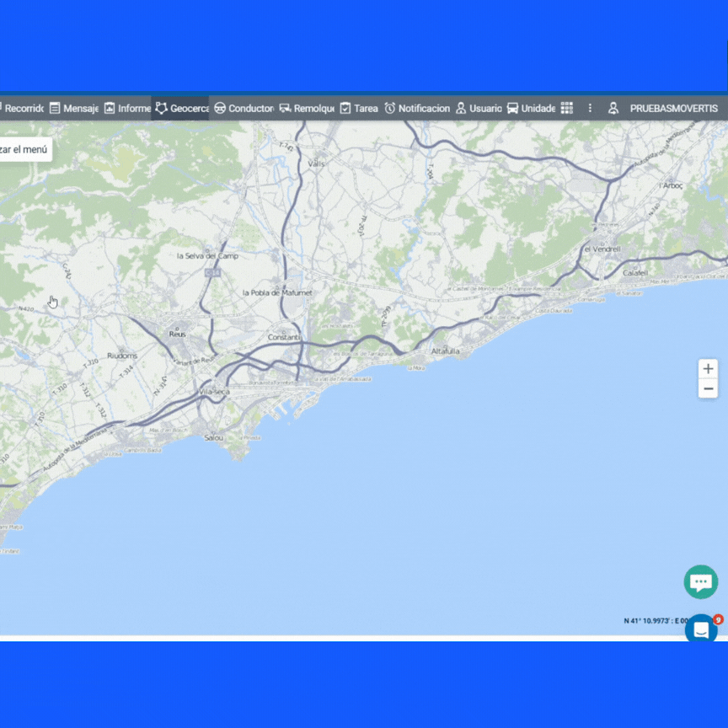Click the Riudoms label on the map

click(x=122, y=356)
